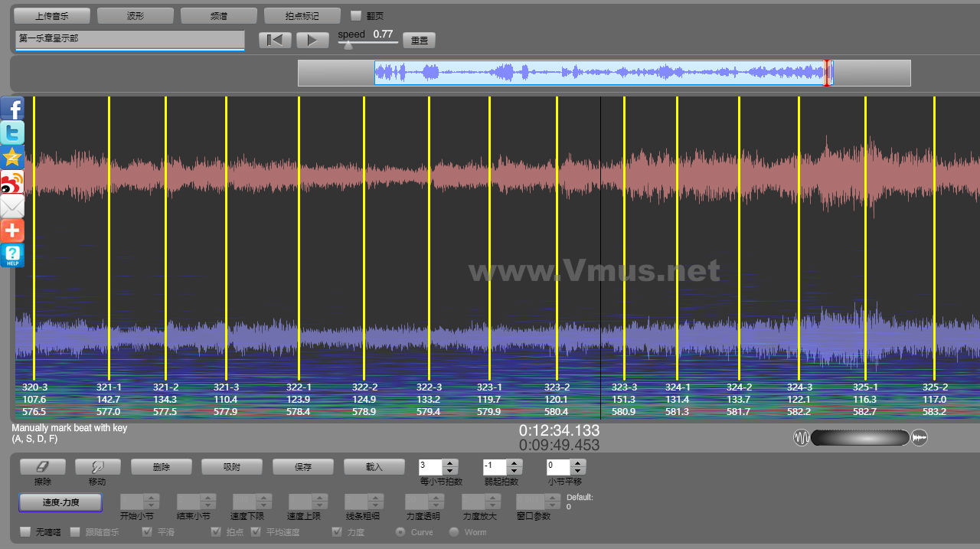Image resolution: width=980 pixels, height=549 pixels.
Task: Open the blue HELP question mark icon
Action: click(x=12, y=256)
